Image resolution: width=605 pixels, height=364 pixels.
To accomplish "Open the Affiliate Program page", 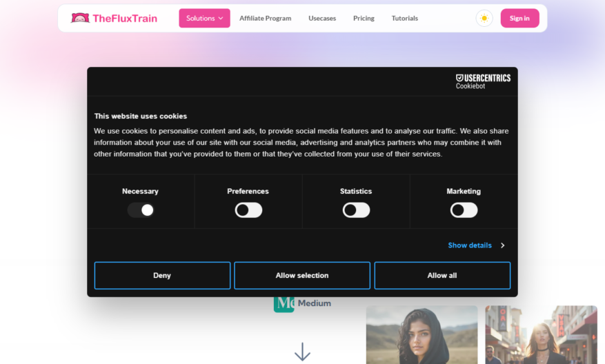I will click(x=265, y=18).
